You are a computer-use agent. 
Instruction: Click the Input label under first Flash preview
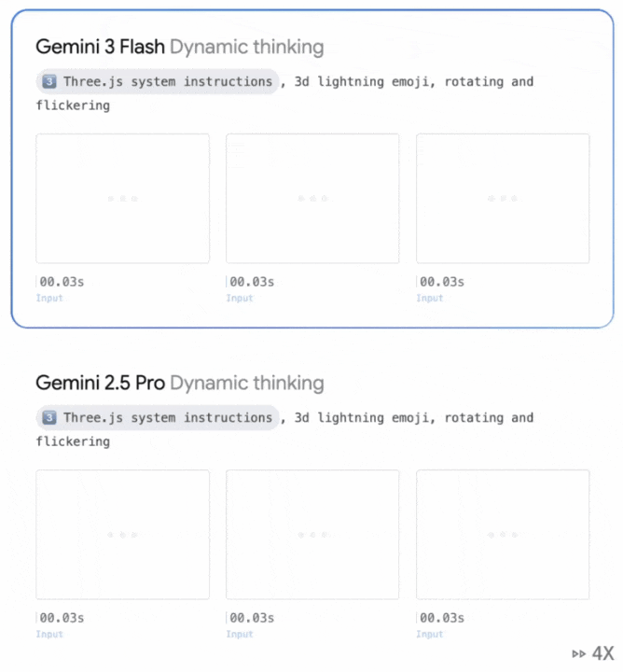click(49, 299)
